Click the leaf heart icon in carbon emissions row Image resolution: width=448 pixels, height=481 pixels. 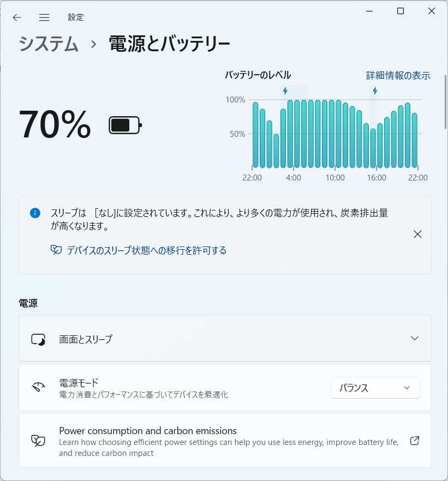click(38, 441)
